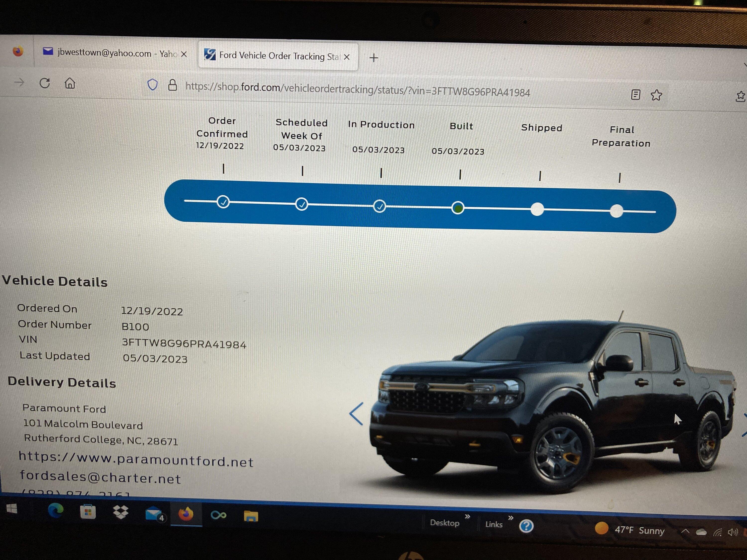The width and height of the screenshot is (747, 560).
Task: Open the Wi-Fi network tray icon
Action: coord(718,533)
